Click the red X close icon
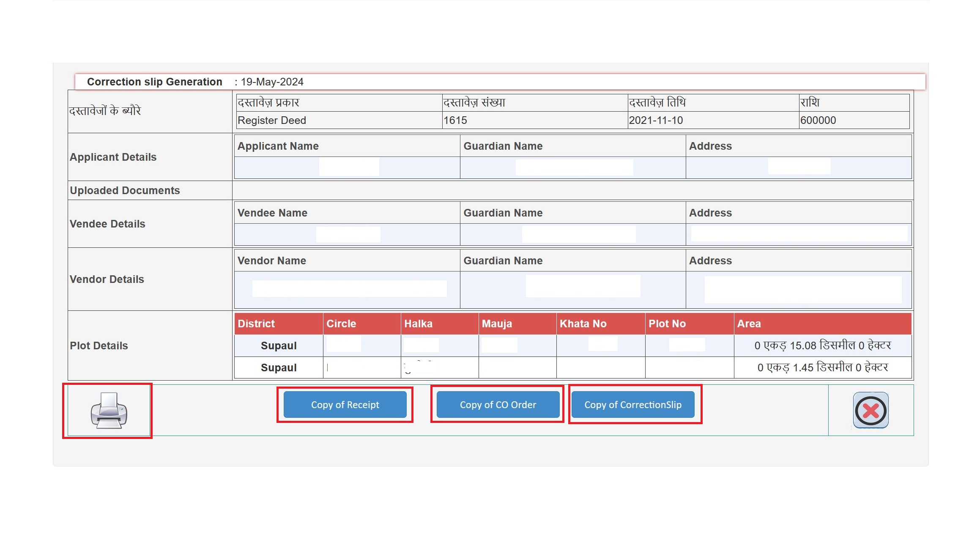 [x=871, y=410]
